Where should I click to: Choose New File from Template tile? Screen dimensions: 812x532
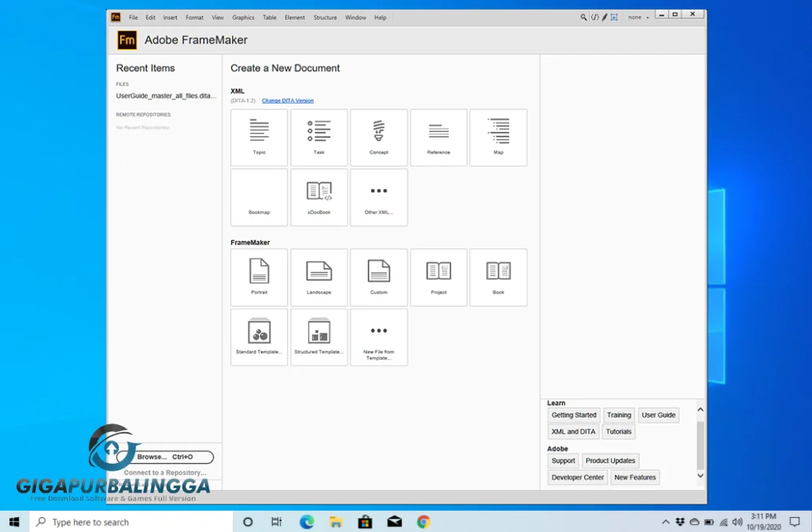point(379,337)
